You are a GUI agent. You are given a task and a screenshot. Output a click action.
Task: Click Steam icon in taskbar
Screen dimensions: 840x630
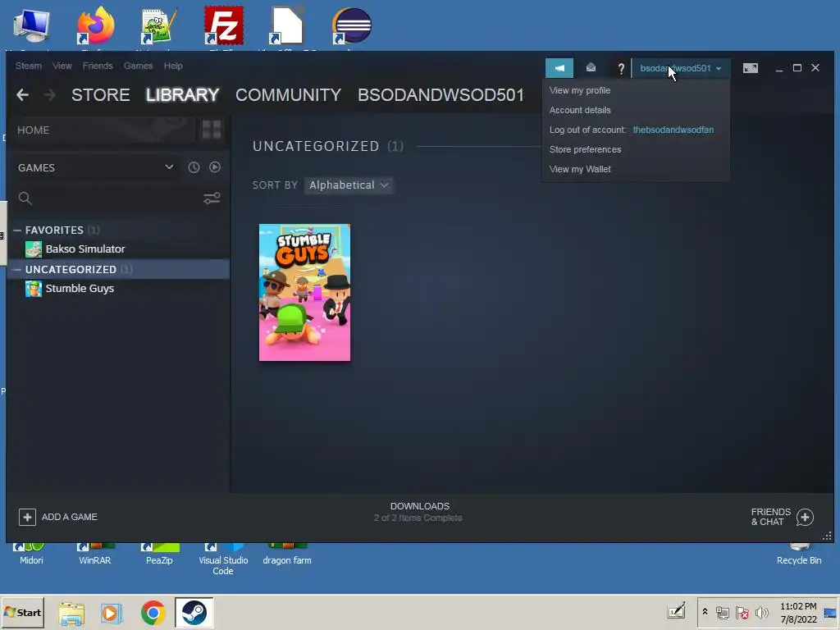(x=194, y=612)
